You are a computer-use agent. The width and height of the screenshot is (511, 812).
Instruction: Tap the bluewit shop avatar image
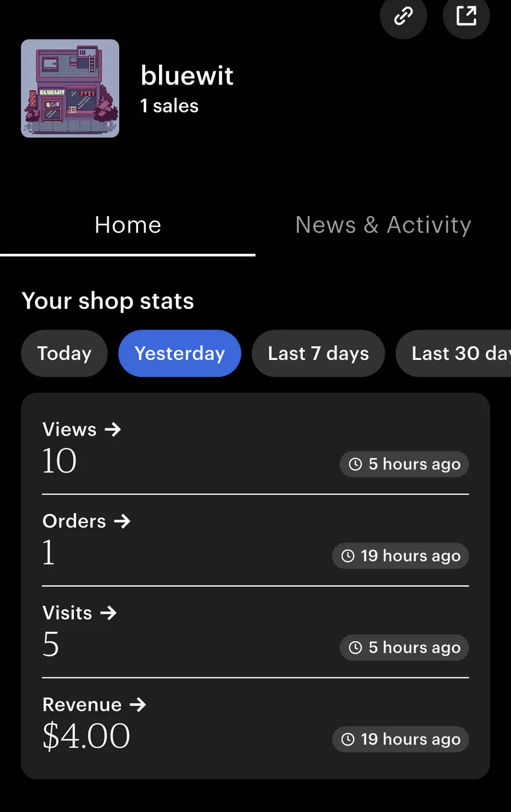(x=70, y=88)
